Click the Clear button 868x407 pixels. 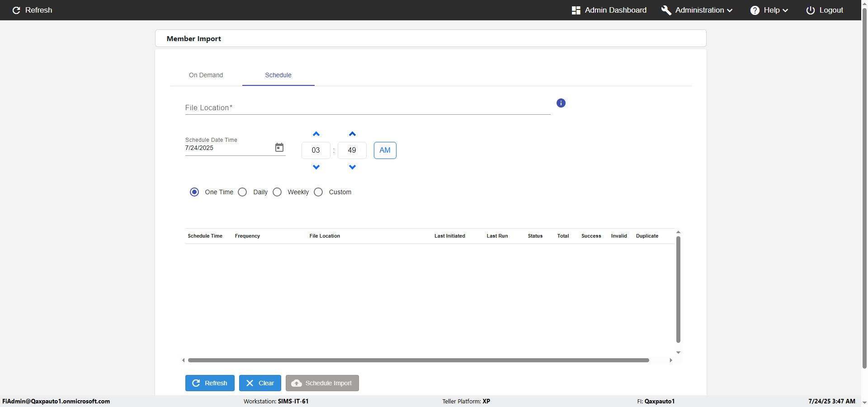tap(260, 383)
